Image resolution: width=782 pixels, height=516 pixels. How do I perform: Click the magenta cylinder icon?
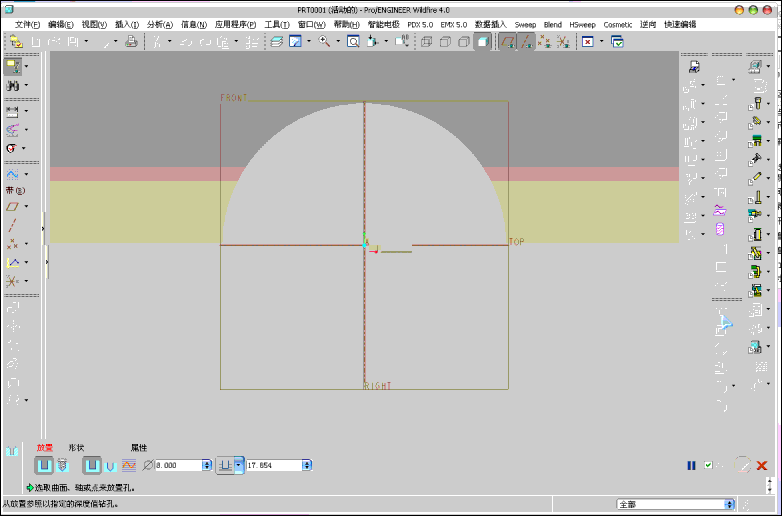point(719,229)
